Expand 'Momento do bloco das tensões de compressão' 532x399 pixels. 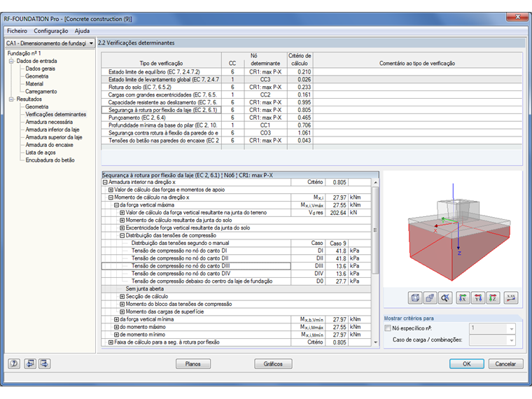(122, 304)
